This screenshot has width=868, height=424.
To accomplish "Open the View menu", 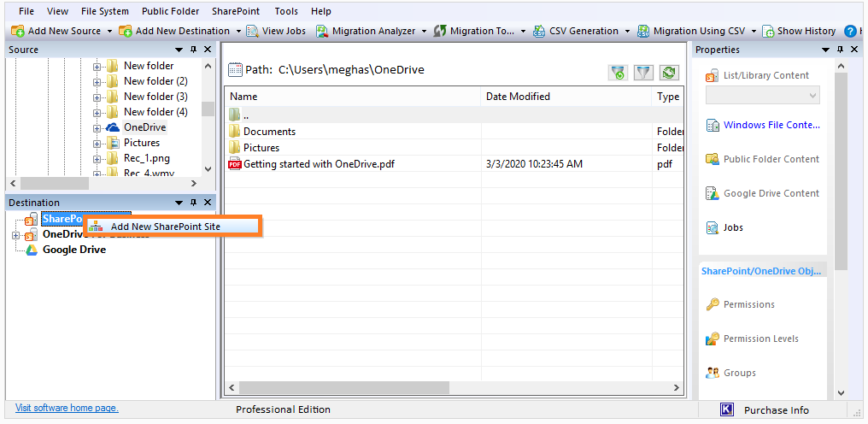I will coord(57,11).
